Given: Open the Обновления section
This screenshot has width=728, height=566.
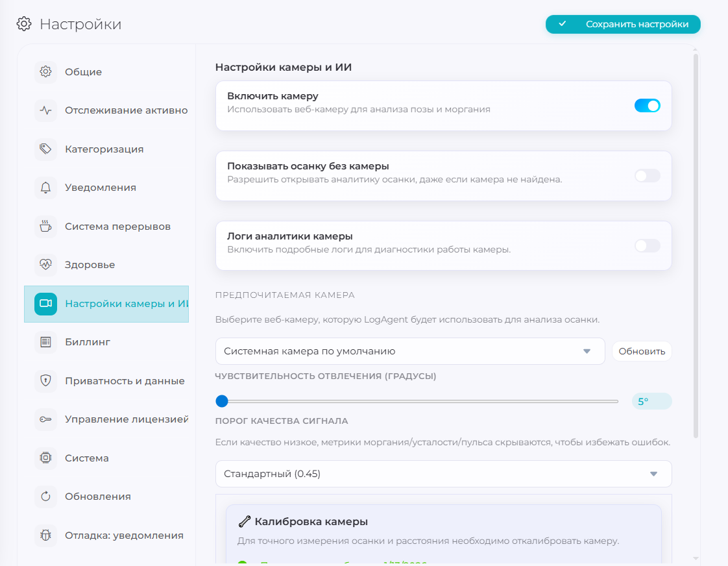Looking at the screenshot, I should click(x=106, y=497).
